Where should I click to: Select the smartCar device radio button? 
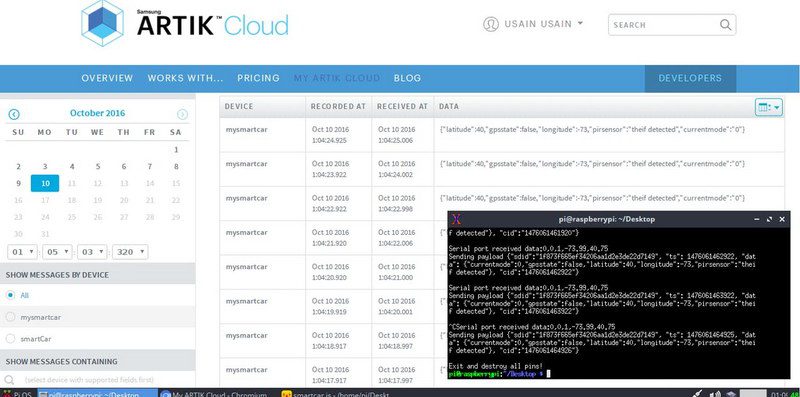pyautogui.click(x=10, y=338)
